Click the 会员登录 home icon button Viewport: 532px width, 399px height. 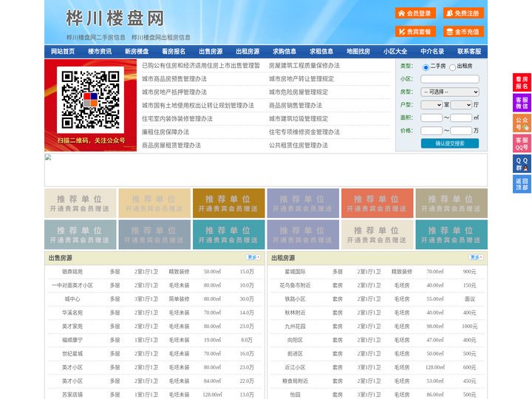[415, 13]
